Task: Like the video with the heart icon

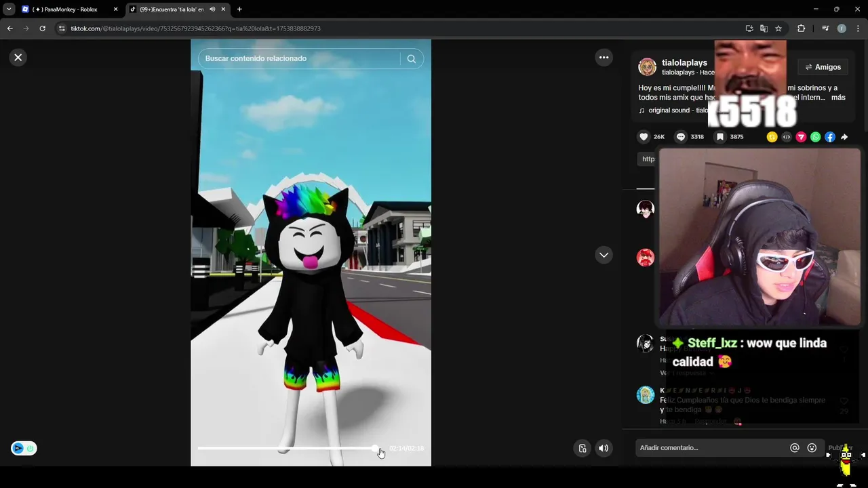Action: click(644, 137)
